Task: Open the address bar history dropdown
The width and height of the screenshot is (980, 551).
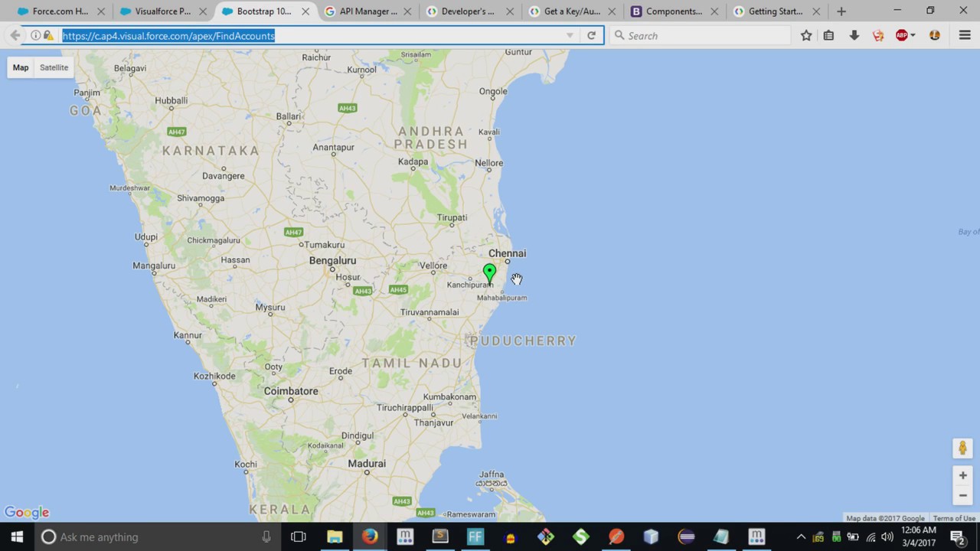Action: [570, 36]
